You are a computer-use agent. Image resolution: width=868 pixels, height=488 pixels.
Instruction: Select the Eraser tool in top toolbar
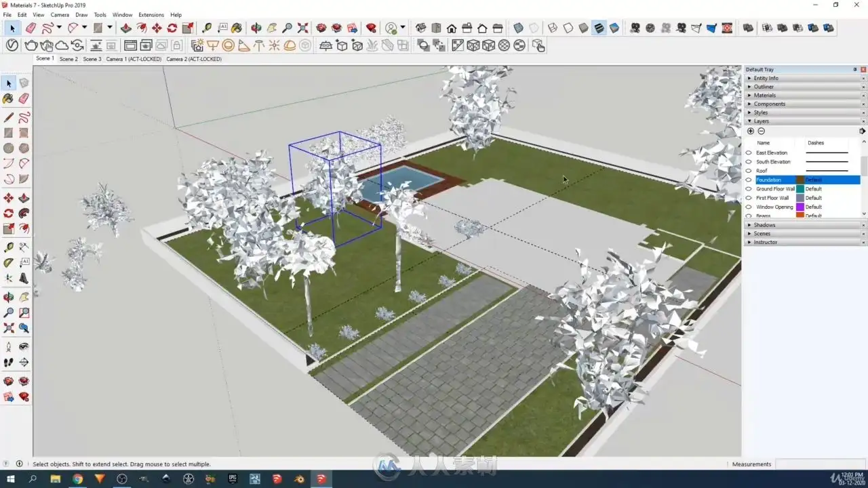tap(31, 28)
